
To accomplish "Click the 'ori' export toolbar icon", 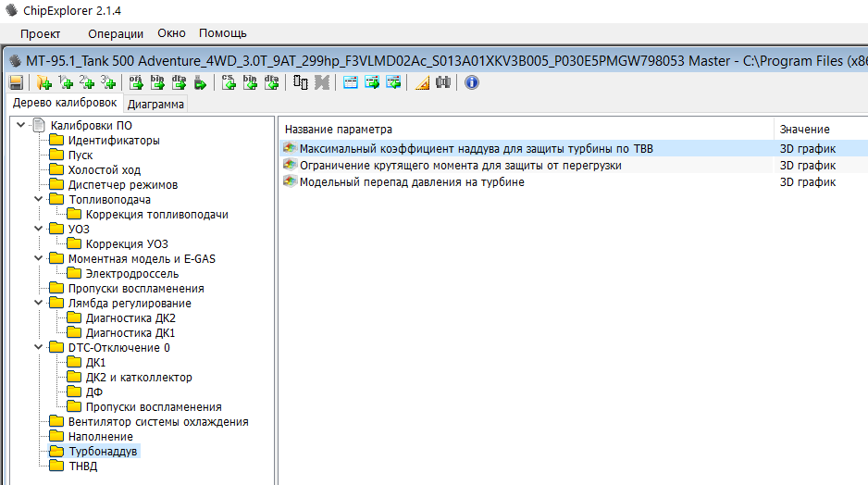I will (x=136, y=82).
